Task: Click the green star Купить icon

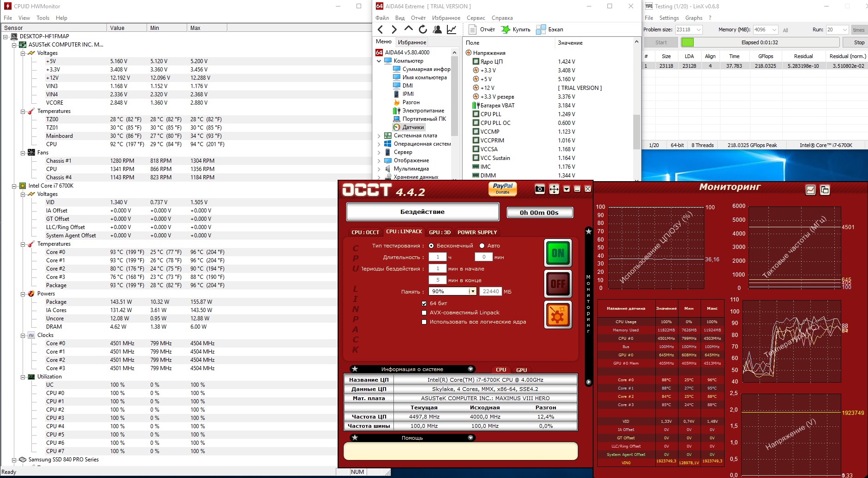Action: point(505,30)
